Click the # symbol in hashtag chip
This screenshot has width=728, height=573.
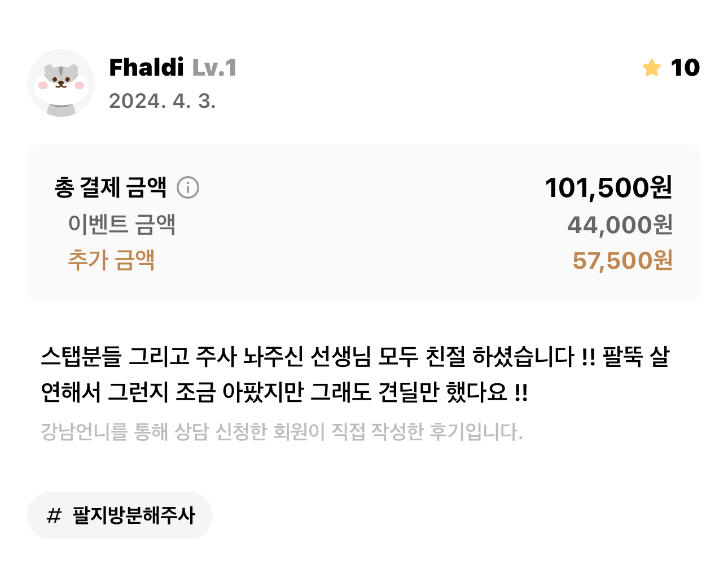point(54,515)
